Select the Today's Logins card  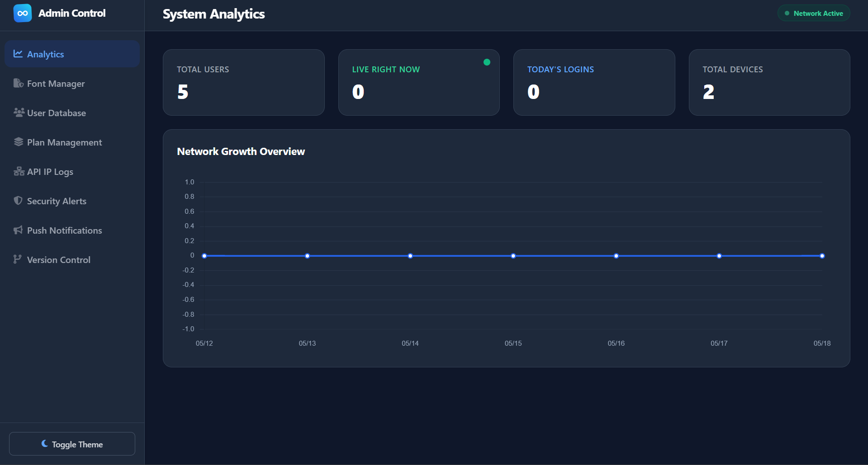coord(594,82)
